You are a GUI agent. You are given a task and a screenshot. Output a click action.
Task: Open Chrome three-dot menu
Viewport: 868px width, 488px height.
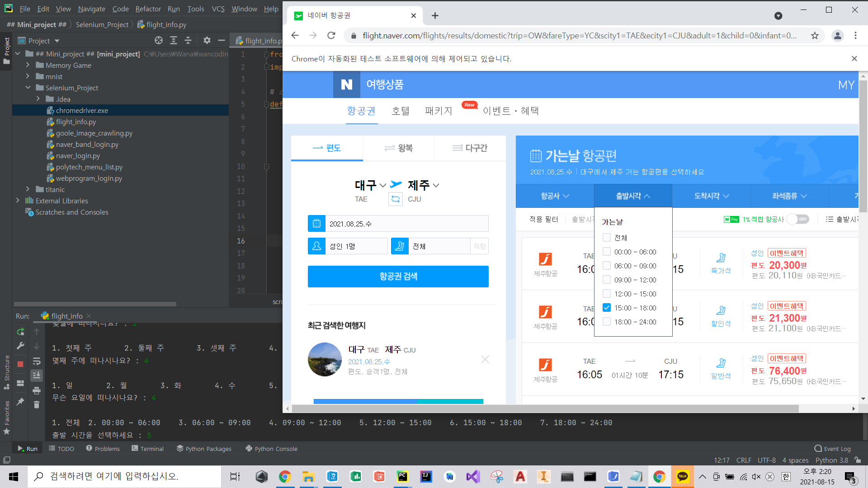[855, 35]
